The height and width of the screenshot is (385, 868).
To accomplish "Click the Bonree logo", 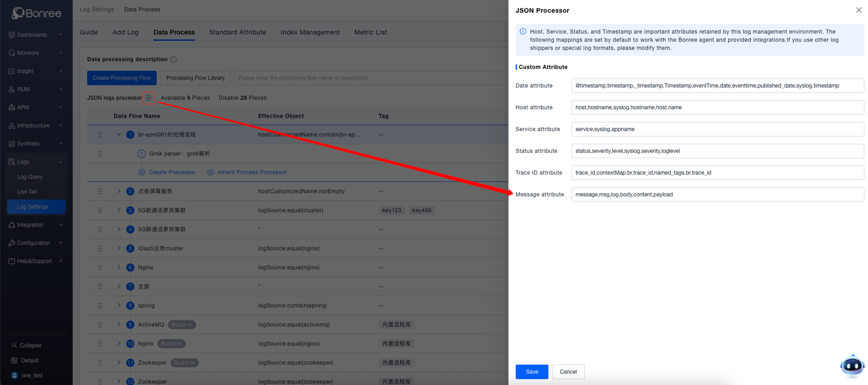I will (x=36, y=13).
